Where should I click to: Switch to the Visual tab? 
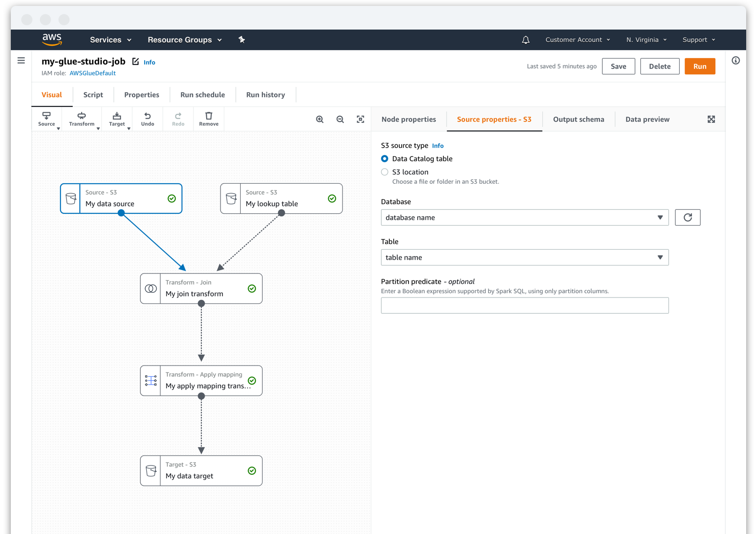coord(52,95)
